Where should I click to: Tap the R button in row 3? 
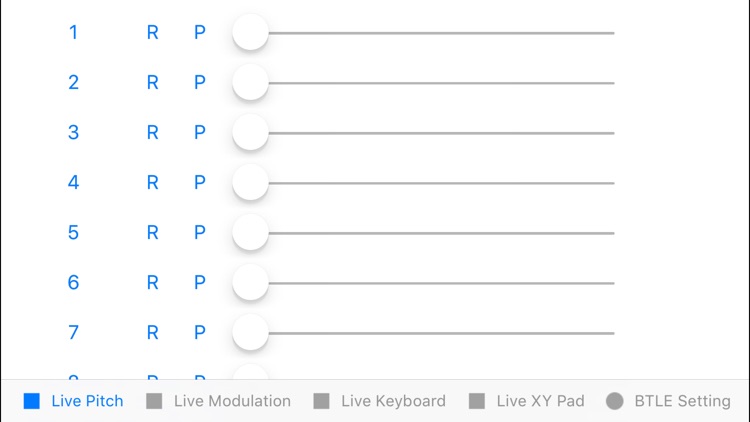pos(153,133)
